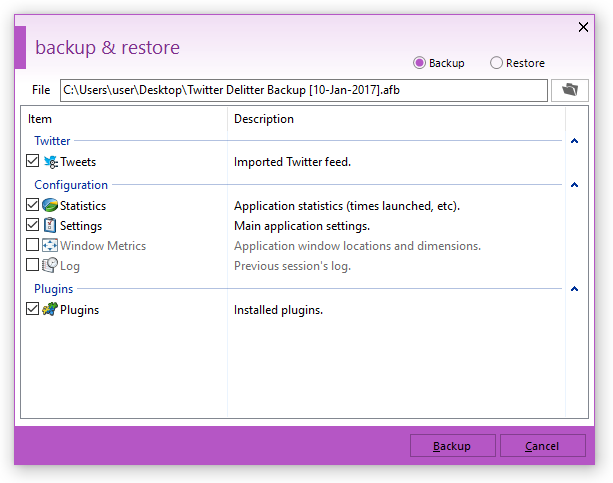Click the Plugins puzzle icon

(x=50, y=310)
